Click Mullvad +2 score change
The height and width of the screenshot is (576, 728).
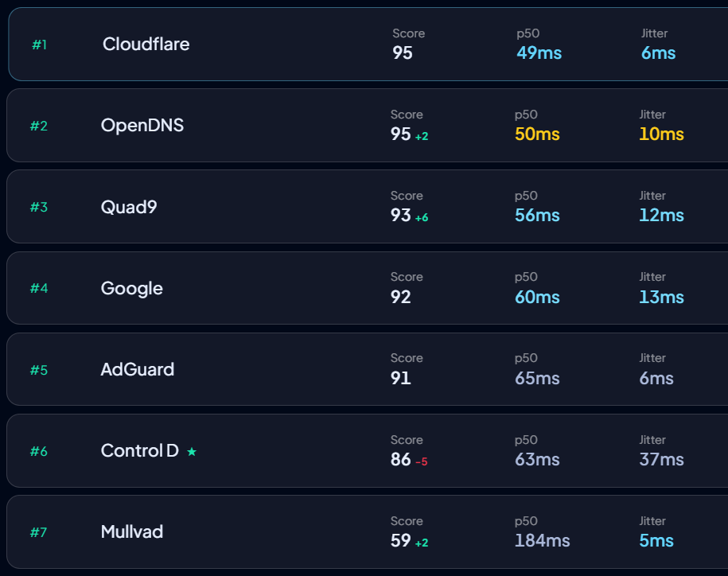pyautogui.click(x=422, y=543)
